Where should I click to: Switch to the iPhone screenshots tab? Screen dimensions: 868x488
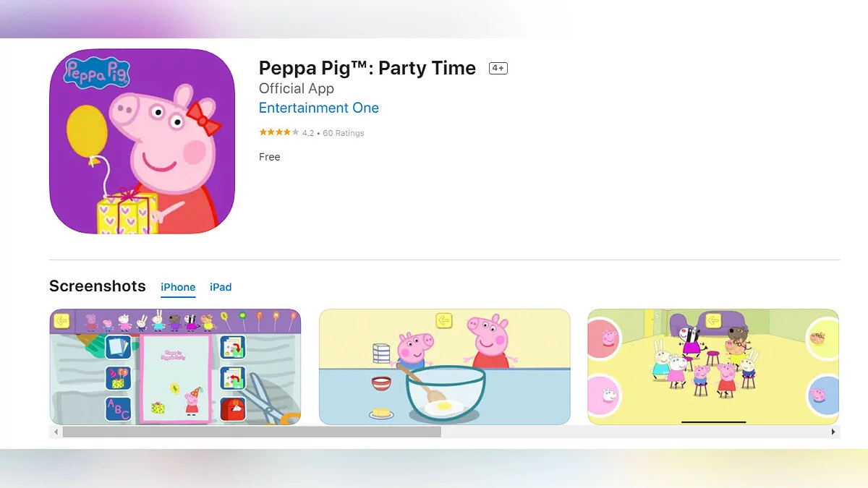point(178,287)
